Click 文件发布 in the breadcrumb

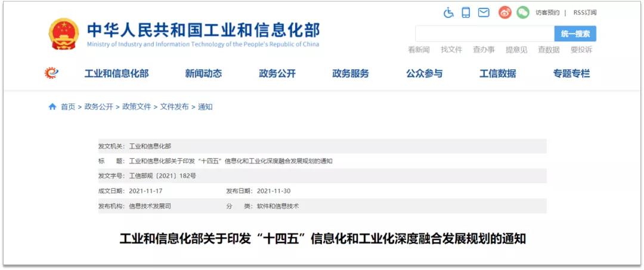[x=175, y=107]
